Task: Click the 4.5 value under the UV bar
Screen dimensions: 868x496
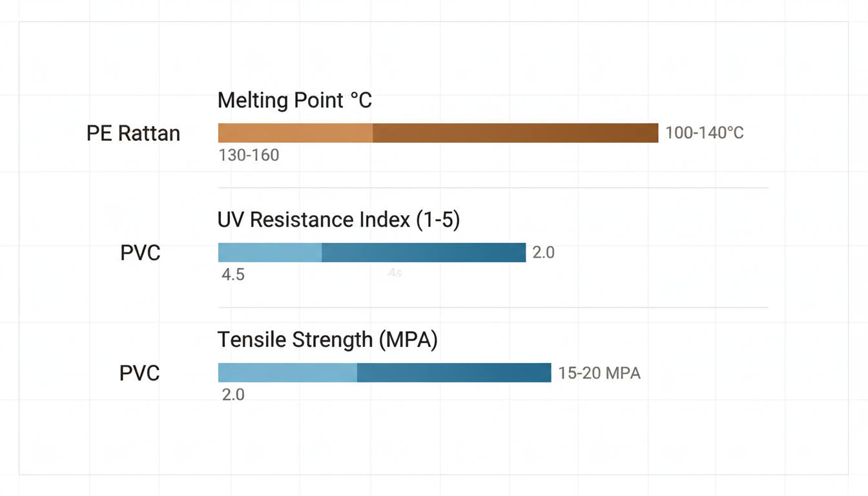Action: (233, 274)
